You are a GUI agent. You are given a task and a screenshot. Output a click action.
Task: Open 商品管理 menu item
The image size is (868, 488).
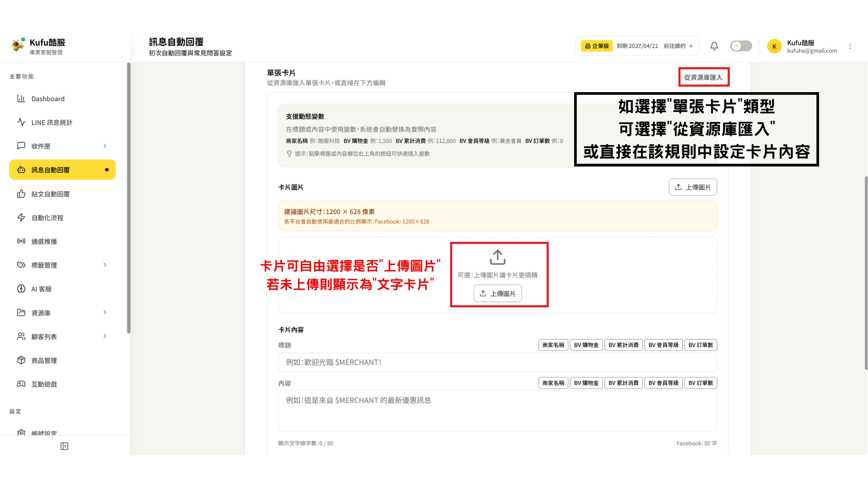click(62, 360)
